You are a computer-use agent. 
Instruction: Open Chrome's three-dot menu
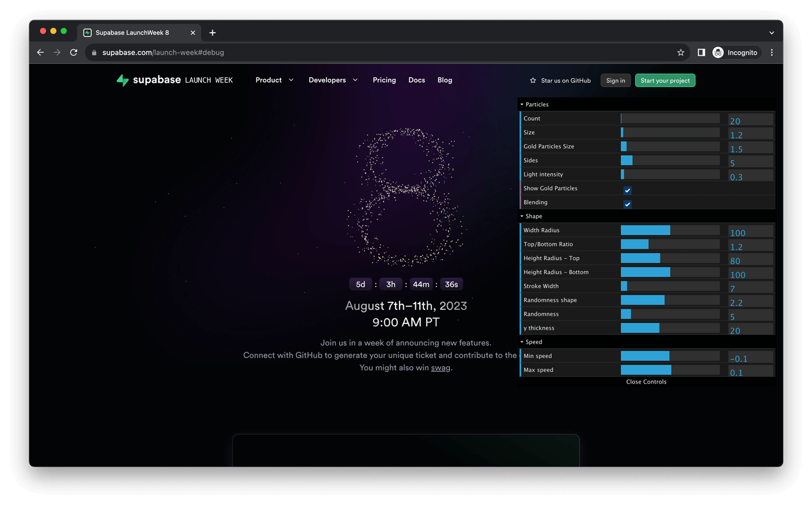coord(771,52)
